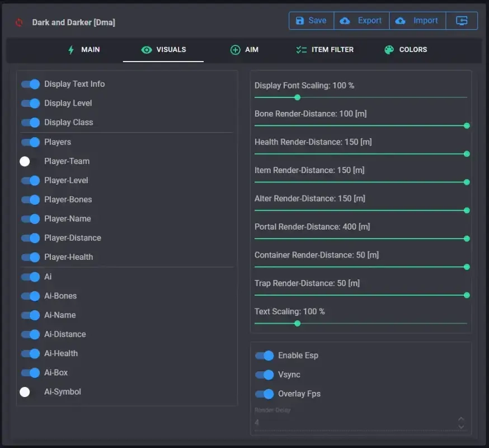Screen dimensions: 489x448
Task: Turn off the Player-Bones toggle
Action: (x=30, y=200)
